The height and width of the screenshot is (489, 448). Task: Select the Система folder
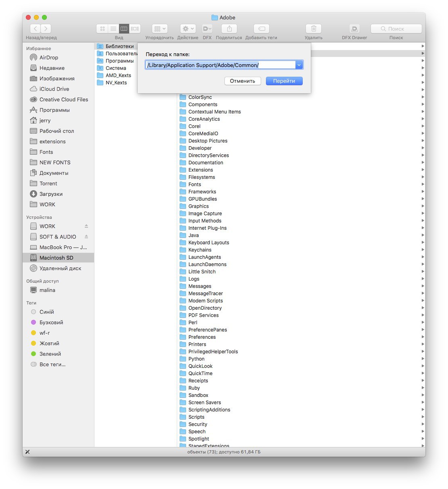coord(116,68)
